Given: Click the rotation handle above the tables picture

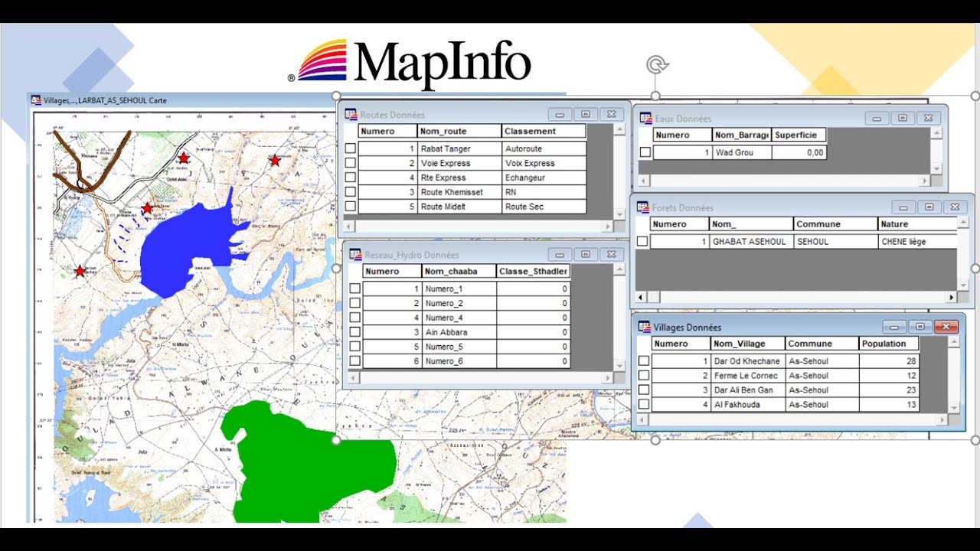Looking at the screenshot, I should (656, 65).
